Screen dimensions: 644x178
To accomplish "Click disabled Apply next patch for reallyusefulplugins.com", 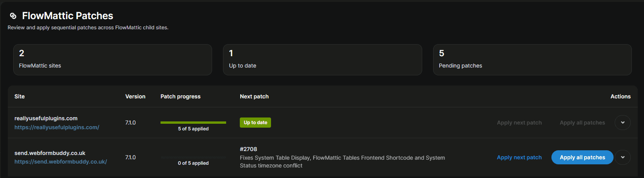I will [519, 123].
